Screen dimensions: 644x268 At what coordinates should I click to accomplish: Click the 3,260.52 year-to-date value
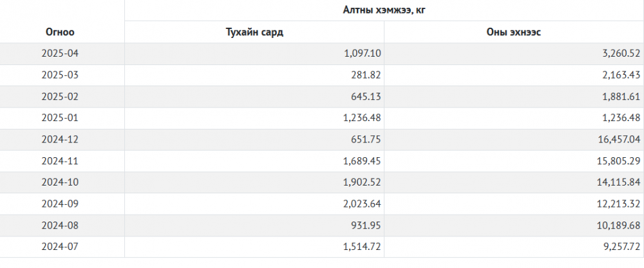[x=621, y=53]
